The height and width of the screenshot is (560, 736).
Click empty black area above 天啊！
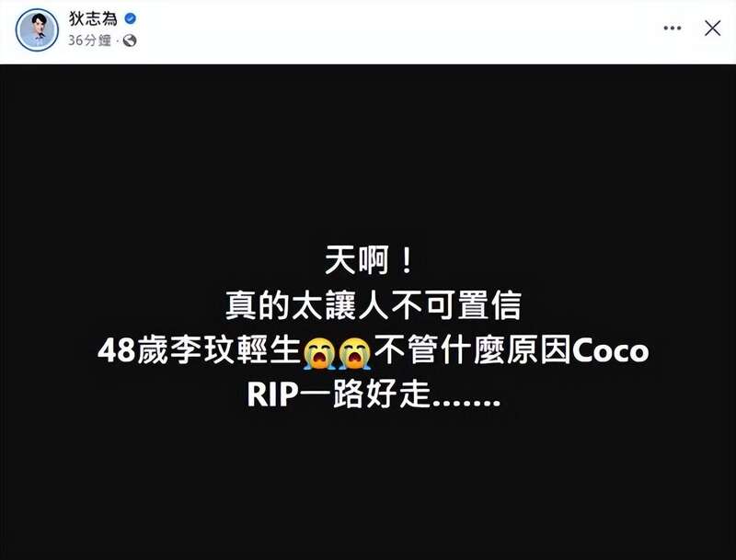pyautogui.click(x=368, y=154)
